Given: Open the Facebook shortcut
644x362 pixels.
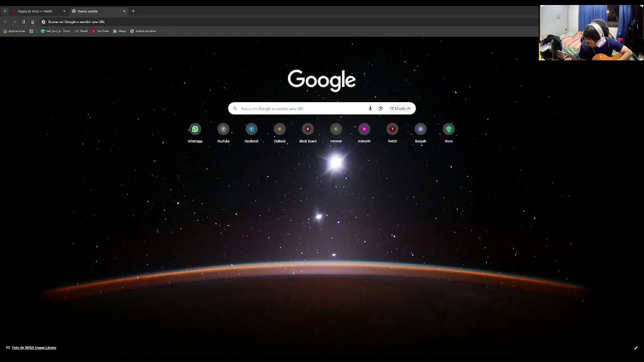Looking at the screenshot, I should pos(252,133).
